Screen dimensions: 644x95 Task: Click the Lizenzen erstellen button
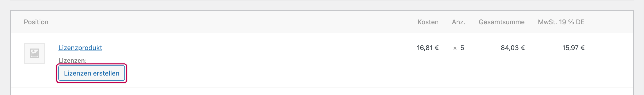pos(92,73)
